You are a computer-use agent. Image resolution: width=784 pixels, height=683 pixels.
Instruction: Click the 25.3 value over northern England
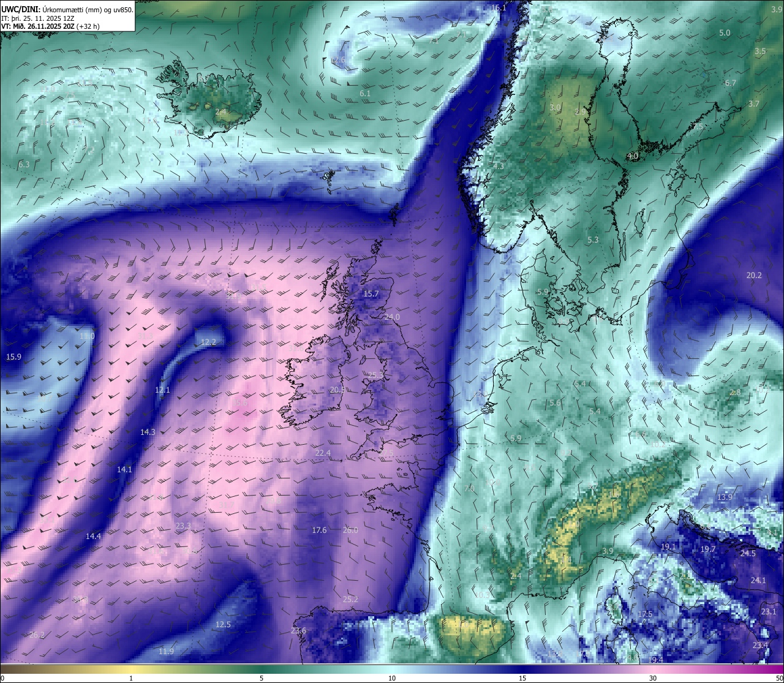375,375
